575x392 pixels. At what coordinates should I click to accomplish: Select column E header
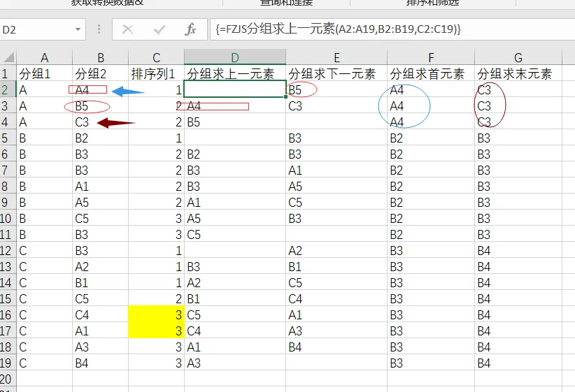(336, 57)
